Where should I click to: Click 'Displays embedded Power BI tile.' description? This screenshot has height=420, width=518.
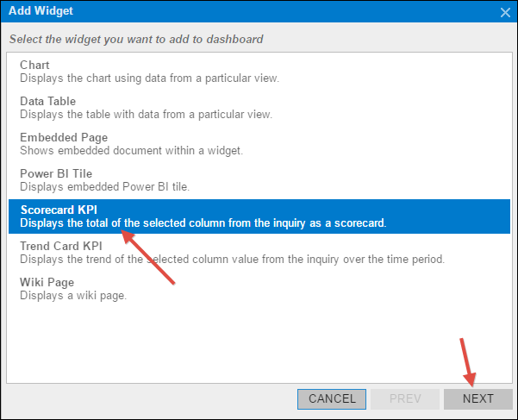(x=104, y=186)
